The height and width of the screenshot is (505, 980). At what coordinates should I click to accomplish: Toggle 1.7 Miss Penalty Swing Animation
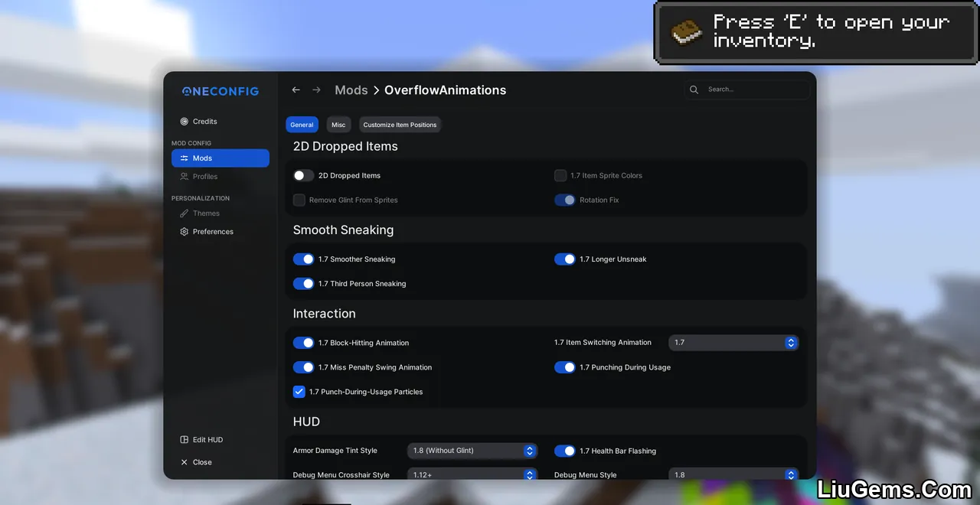tap(303, 367)
